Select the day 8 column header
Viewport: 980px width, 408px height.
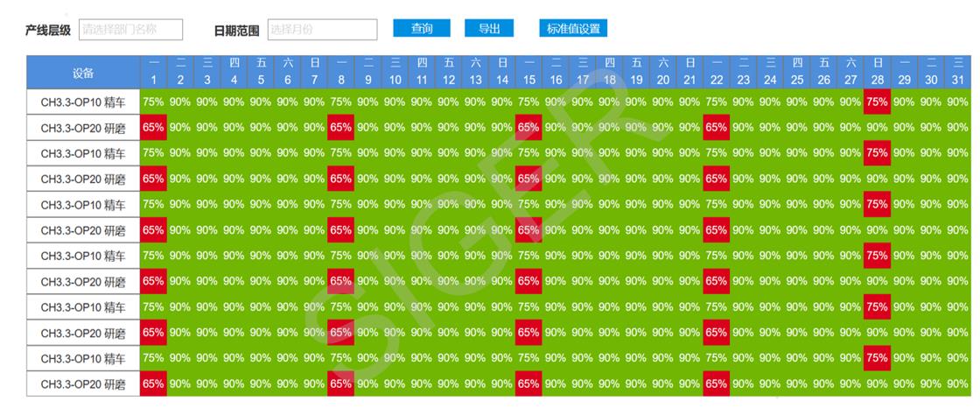coord(341,72)
